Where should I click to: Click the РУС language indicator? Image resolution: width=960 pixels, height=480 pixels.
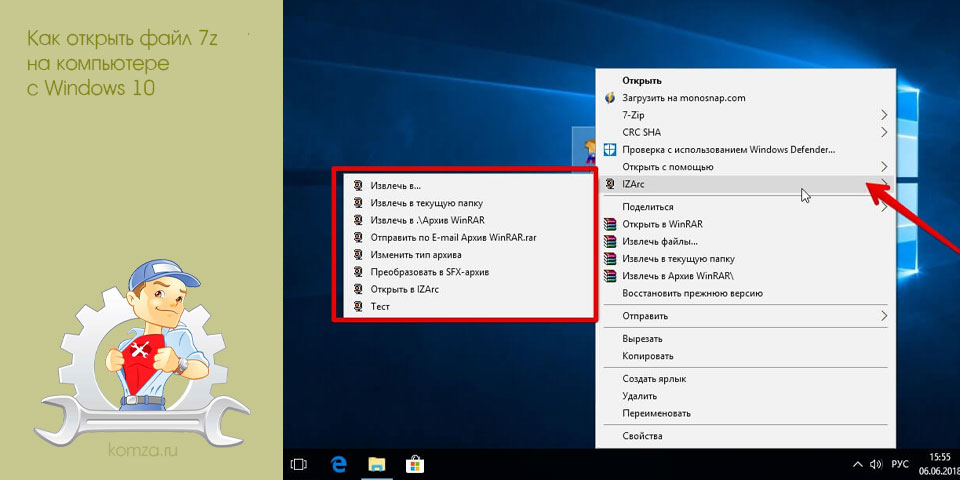coord(899,464)
